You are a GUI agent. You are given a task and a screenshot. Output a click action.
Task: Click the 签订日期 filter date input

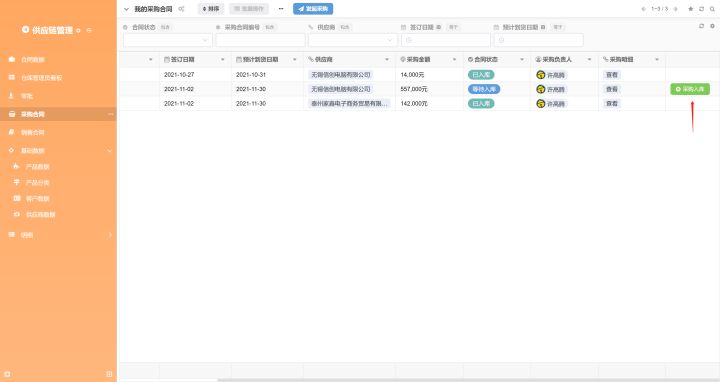tap(446, 40)
